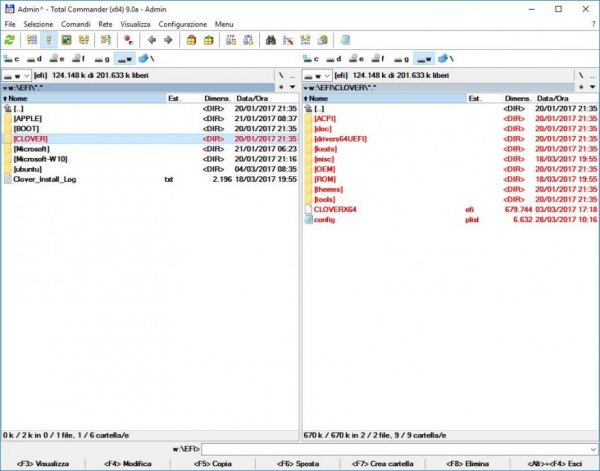Open the File menu
Viewport: 600px width, 471px height.
point(10,24)
